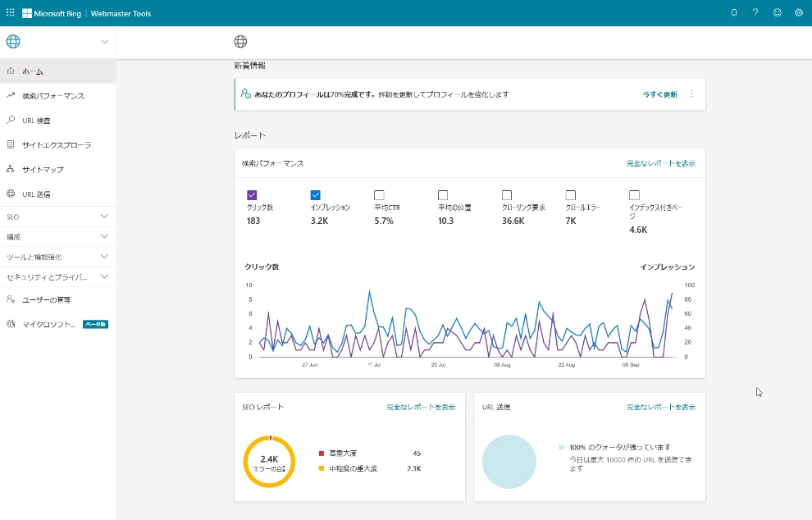
Task: Open the help question mark icon
Action: (x=755, y=12)
